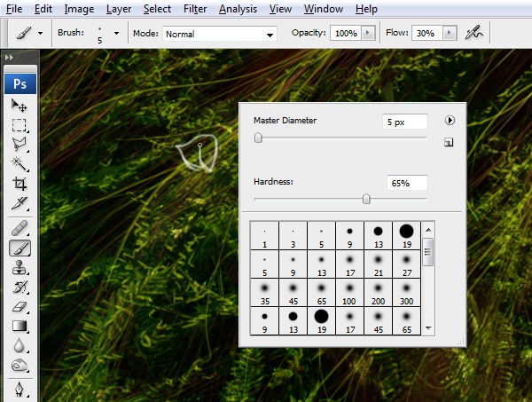532x402 pixels.
Task: Select the Blur droplet tool
Action: coord(20,345)
